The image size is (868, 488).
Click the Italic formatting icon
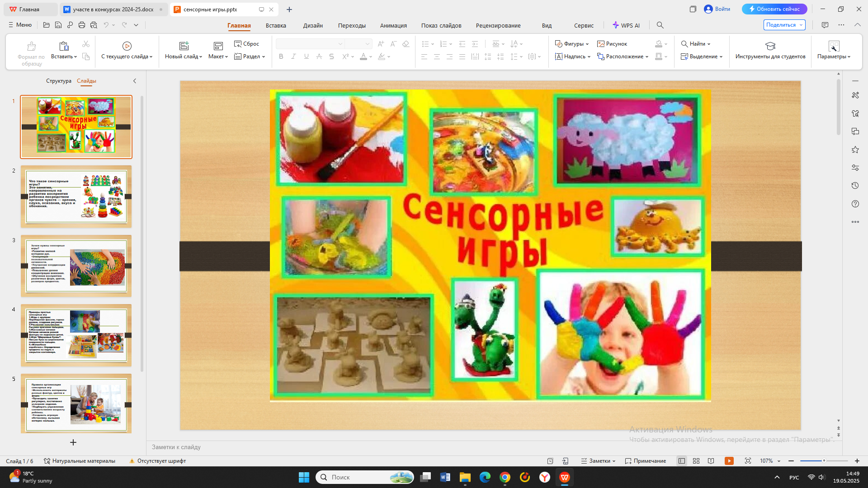pos(293,56)
